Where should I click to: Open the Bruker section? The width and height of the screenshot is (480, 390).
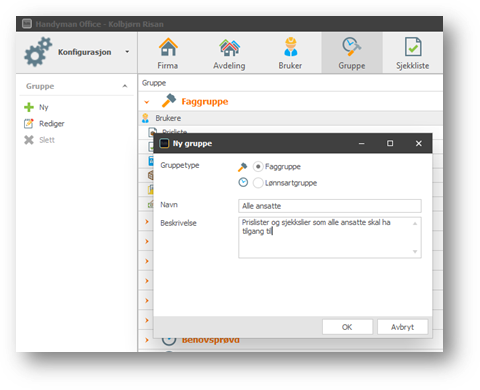290,53
